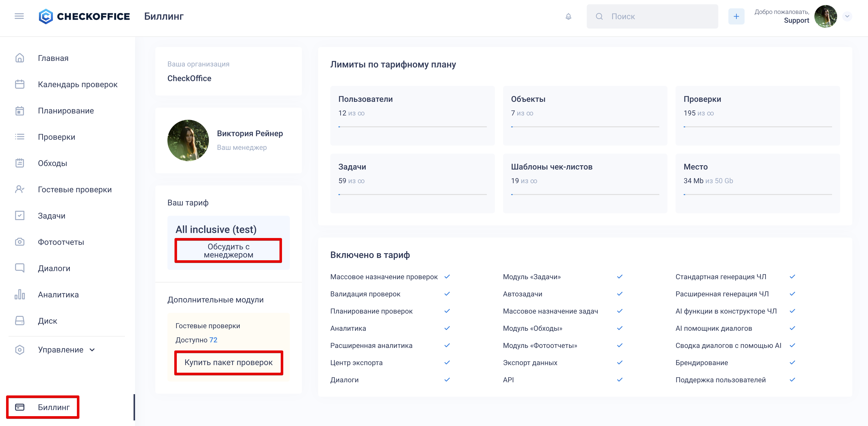Click checkmark next to Валидация проверок

[x=447, y=294]
